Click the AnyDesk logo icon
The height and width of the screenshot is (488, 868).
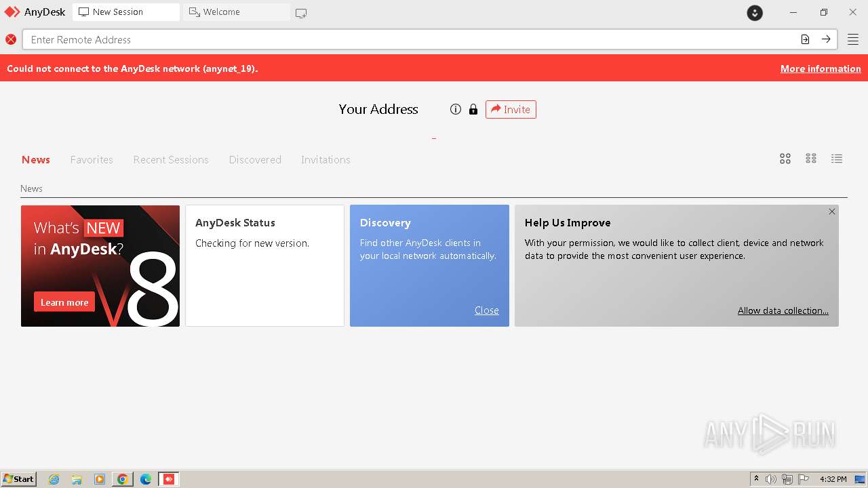[12, 12]
